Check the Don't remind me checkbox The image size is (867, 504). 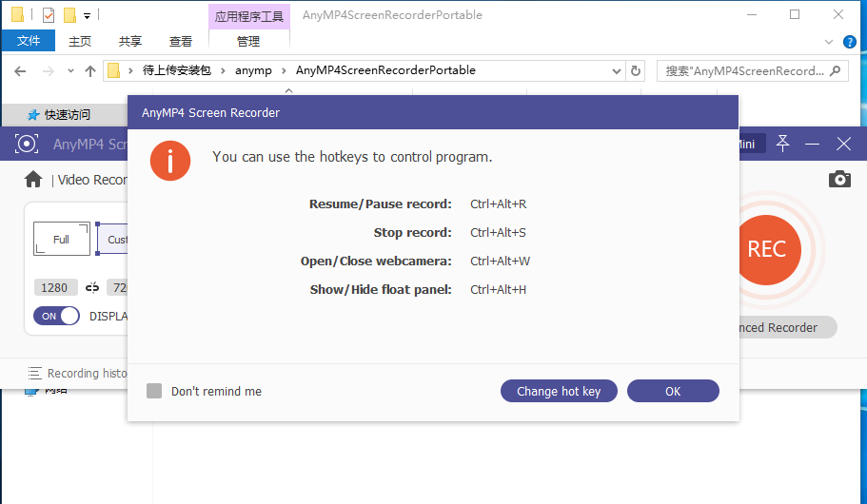(x=154, y=391)
